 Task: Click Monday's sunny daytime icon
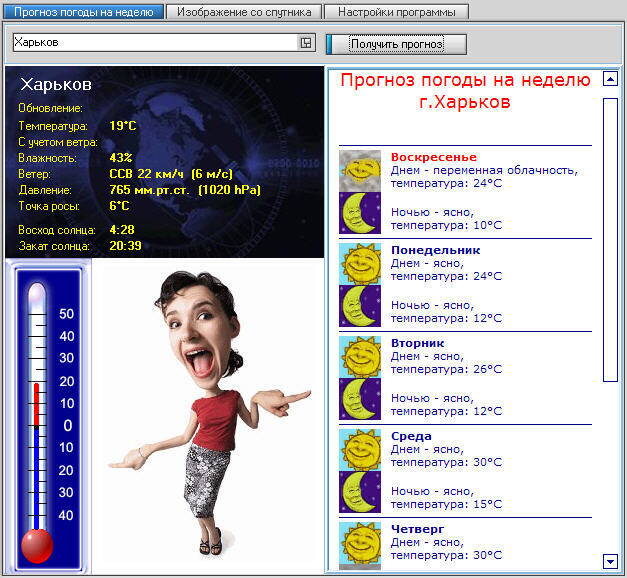click(x=360, y=263)
